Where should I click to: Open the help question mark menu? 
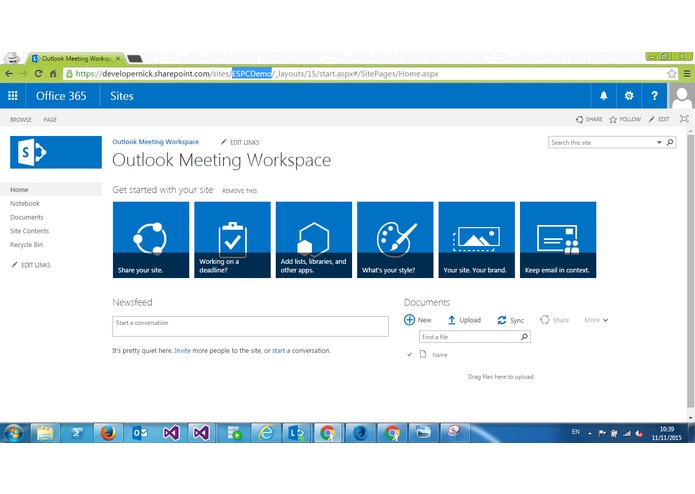coord(654,96)
